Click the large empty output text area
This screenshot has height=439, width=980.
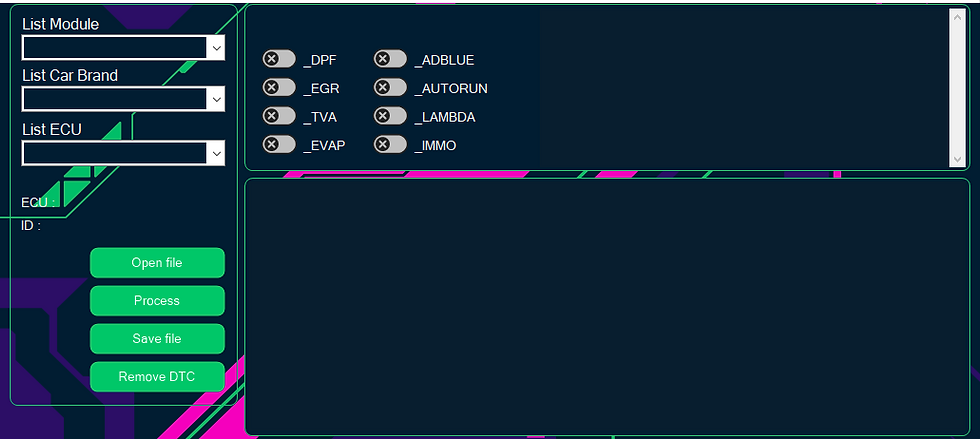(x=607, y=306)
